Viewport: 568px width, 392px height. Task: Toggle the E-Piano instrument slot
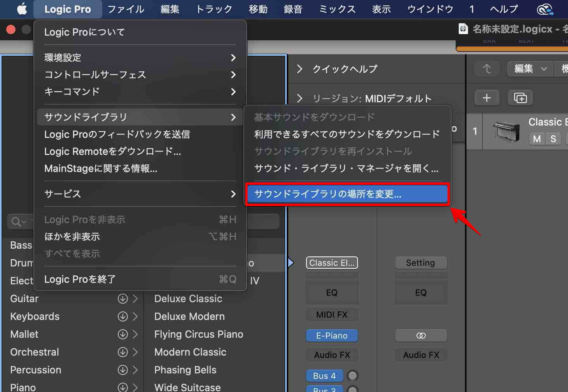pos(332,335)
